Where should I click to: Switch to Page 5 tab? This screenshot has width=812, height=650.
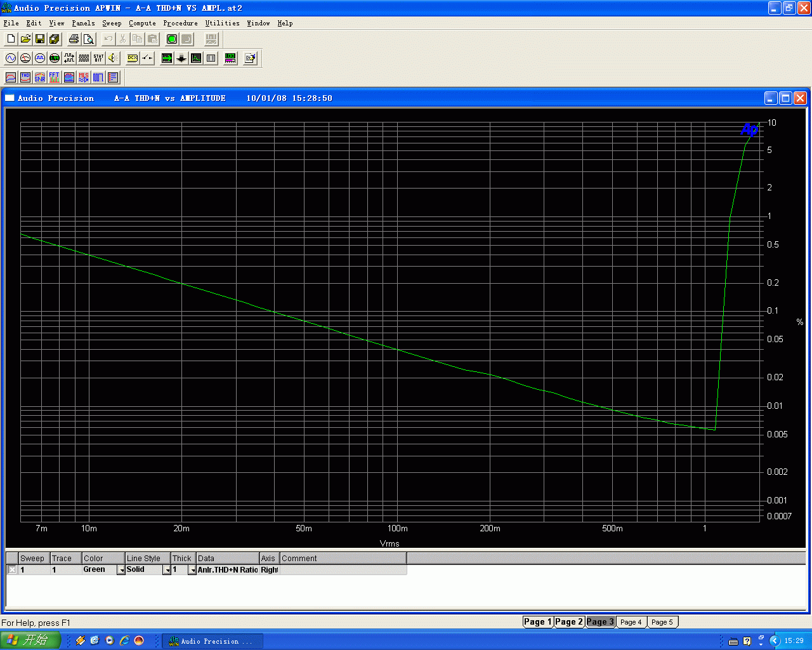(662, 622)
